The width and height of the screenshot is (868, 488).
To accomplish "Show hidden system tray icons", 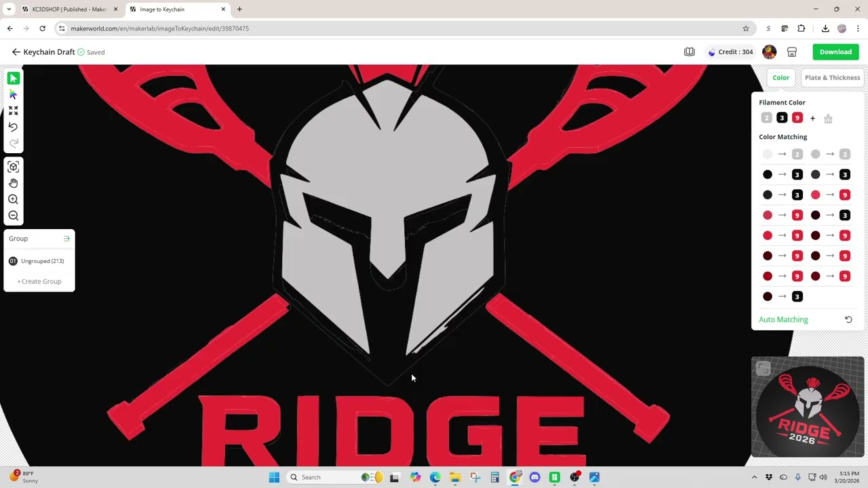I will click(754, 477).
